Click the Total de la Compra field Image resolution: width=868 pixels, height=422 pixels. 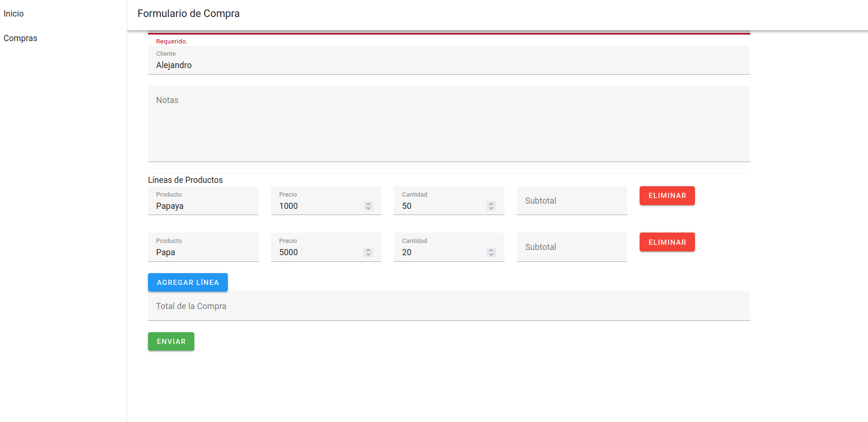pos(448,306)
